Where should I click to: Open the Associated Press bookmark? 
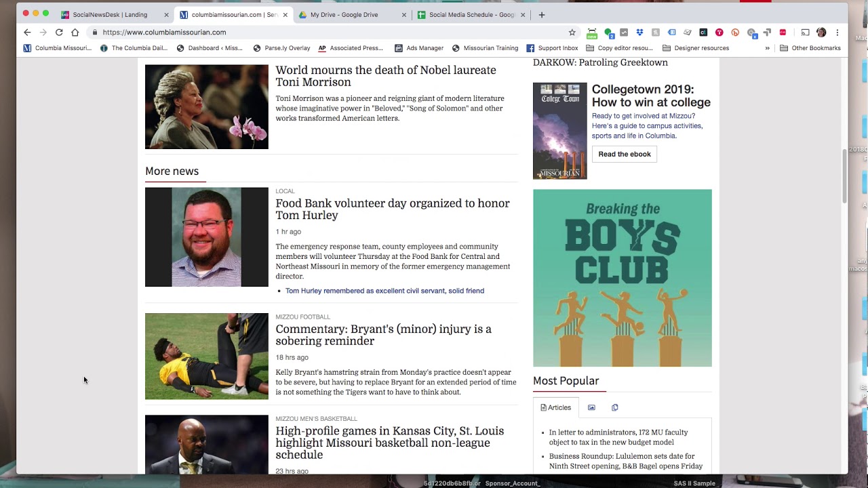pyautogui.click(x=351, y=48)
